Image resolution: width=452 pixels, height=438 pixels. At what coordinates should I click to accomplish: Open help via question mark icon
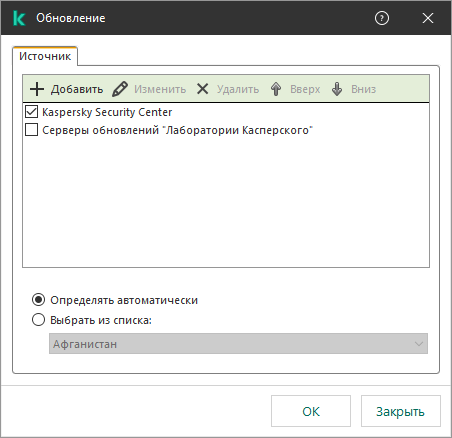(382, 18)
